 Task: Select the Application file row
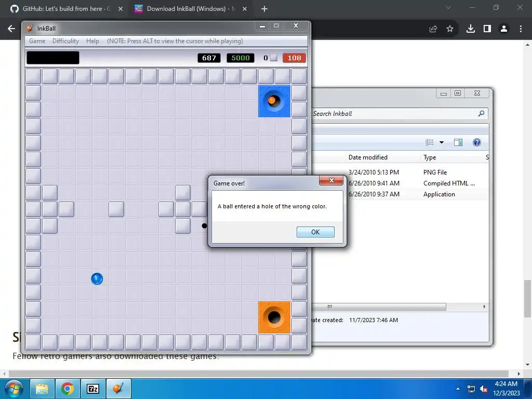coord(400,194)
